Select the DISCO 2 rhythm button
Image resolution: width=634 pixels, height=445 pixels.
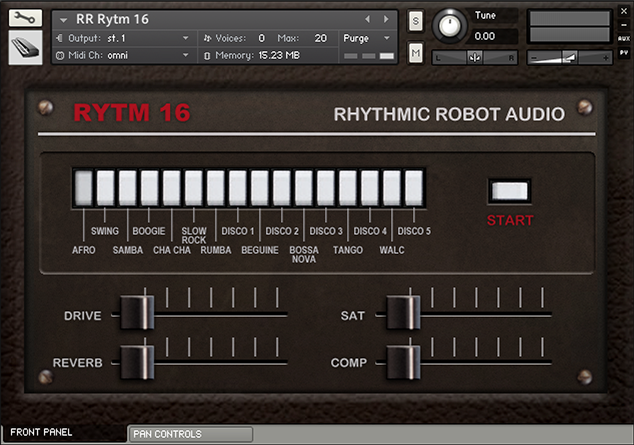(282, 188)
